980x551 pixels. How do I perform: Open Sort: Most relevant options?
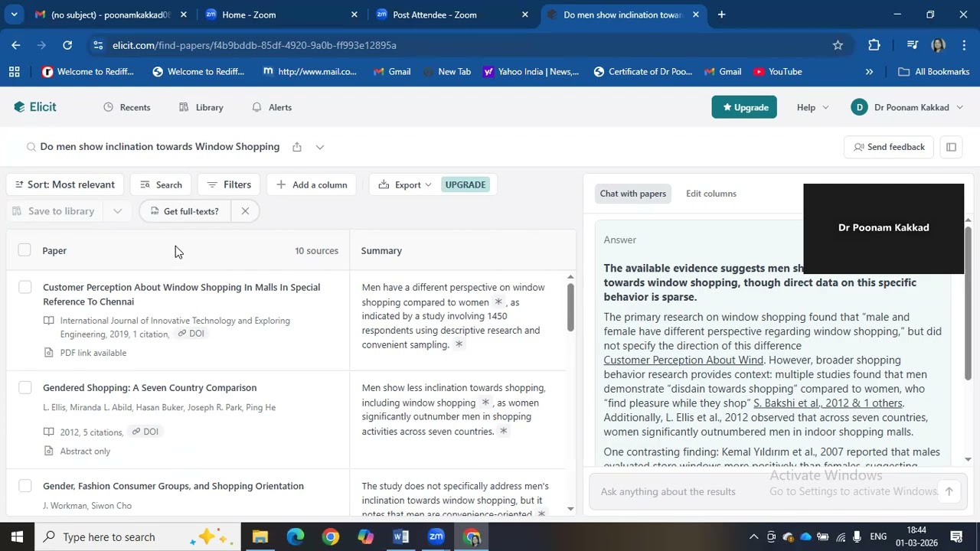(x=64, y=184)
